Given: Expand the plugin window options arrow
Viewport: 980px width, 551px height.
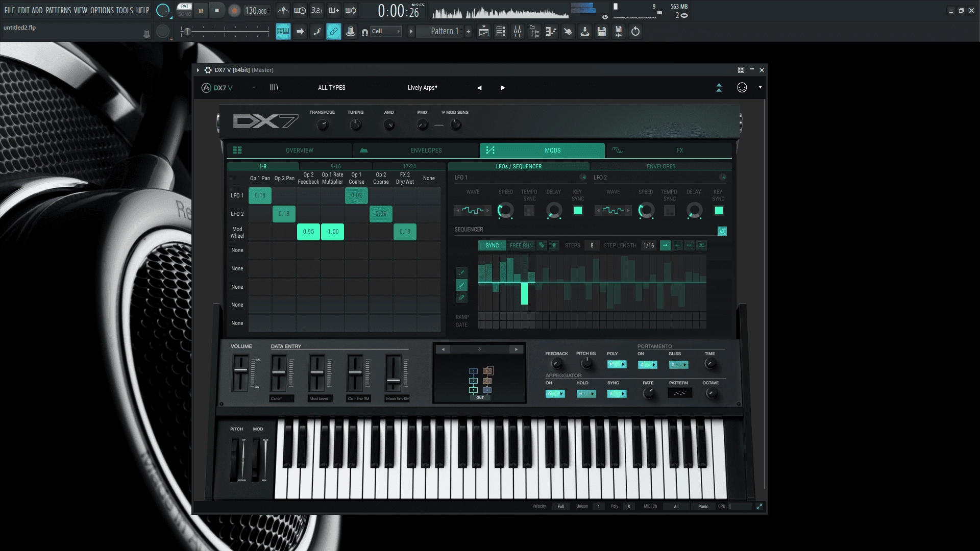Looking at the screenshot, I should pos(198,70).
